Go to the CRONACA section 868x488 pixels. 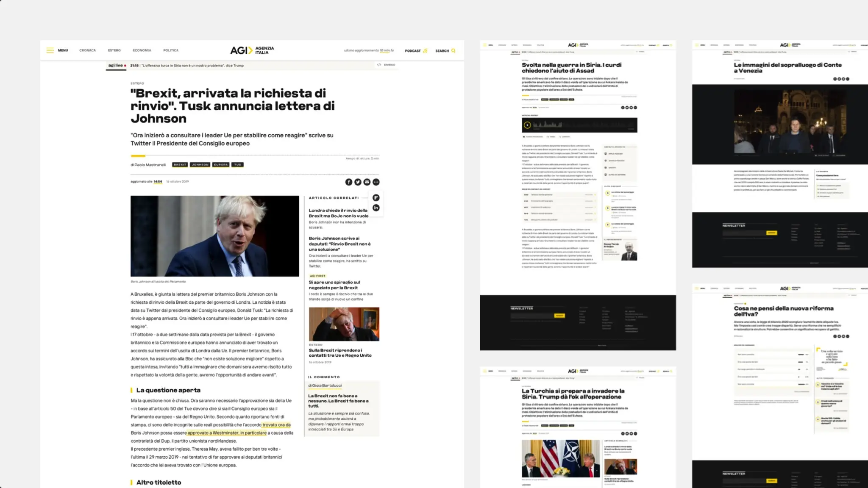87,50
